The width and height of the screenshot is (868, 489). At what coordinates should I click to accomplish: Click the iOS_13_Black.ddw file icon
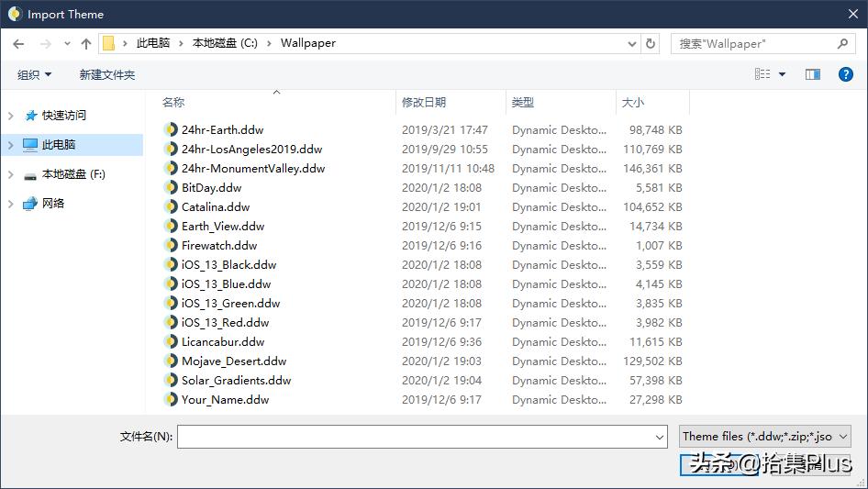171,264
